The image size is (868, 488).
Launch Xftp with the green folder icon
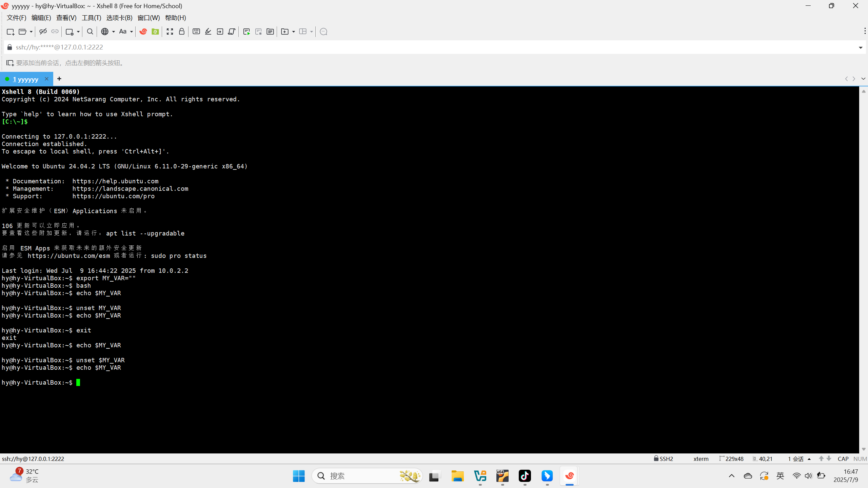click(155, 32)
